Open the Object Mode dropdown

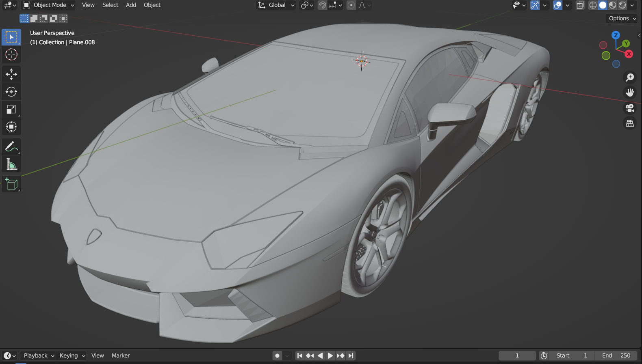point(49,5)
